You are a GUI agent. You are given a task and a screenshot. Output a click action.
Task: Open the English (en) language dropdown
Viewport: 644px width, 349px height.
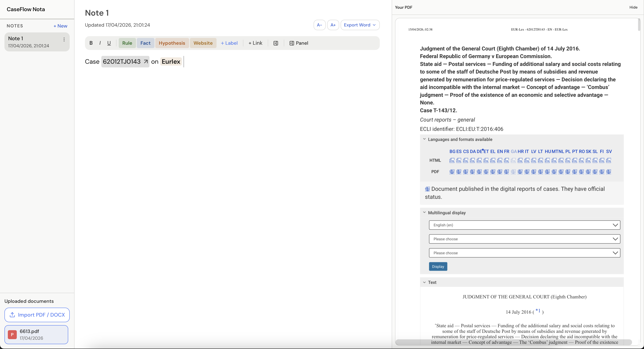click(524, 225)
